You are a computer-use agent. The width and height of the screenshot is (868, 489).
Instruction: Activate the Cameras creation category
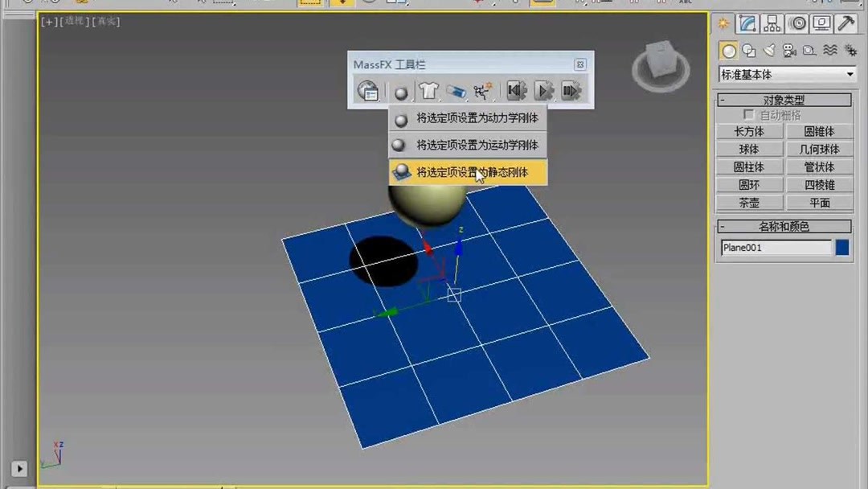[789, 50]
